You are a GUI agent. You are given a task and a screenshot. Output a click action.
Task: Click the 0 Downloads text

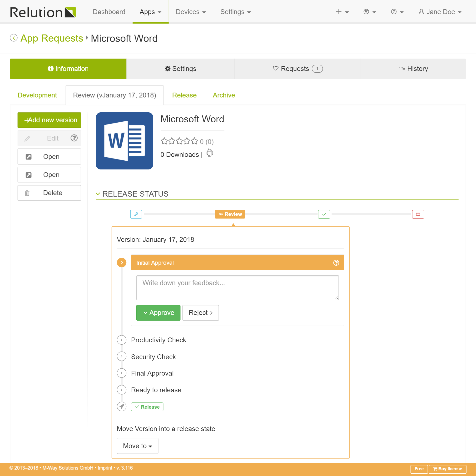[x=180, y=154]
